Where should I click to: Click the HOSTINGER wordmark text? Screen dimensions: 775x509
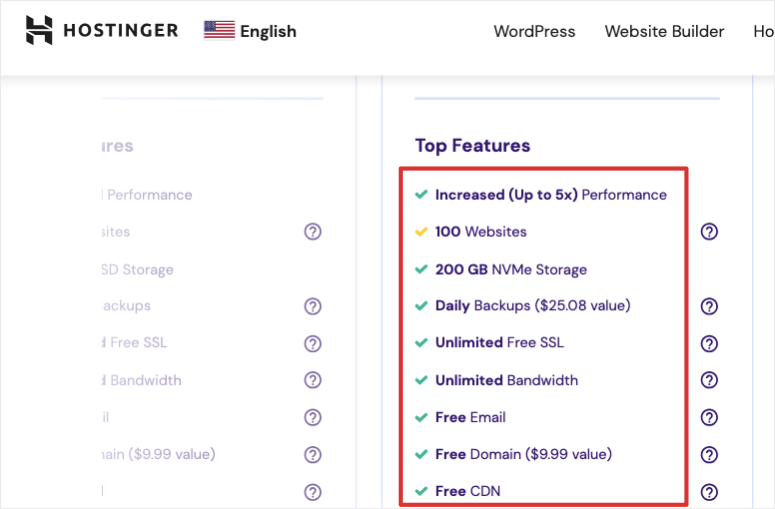point(121,30)
